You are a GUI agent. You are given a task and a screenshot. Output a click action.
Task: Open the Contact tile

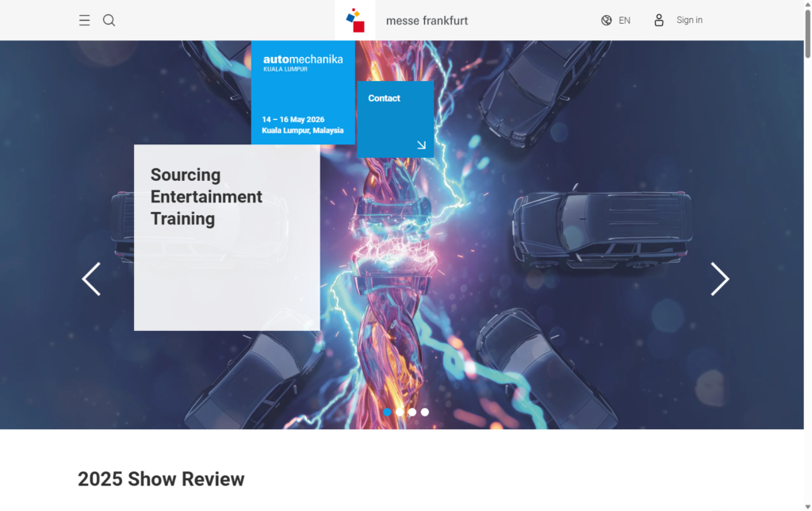[x=395, y=117]
